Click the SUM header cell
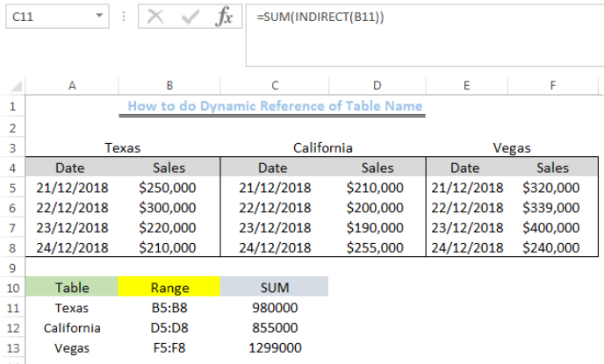The image size is (604, 364). [x=274, y=288]
